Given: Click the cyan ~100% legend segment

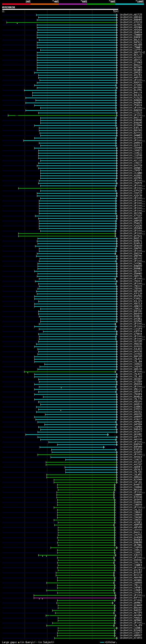Looking at the screenshot, I should [x=130, y=4].
